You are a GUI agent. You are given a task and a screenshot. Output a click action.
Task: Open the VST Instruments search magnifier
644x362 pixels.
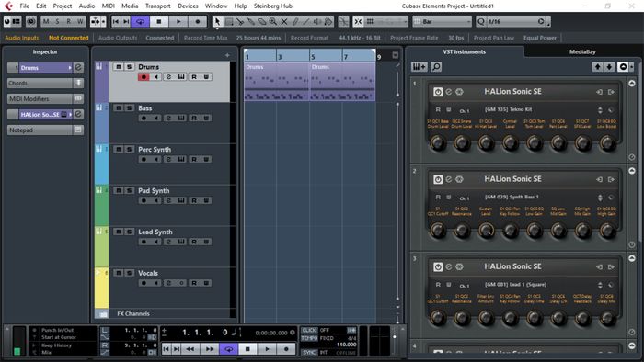(436, 66)
